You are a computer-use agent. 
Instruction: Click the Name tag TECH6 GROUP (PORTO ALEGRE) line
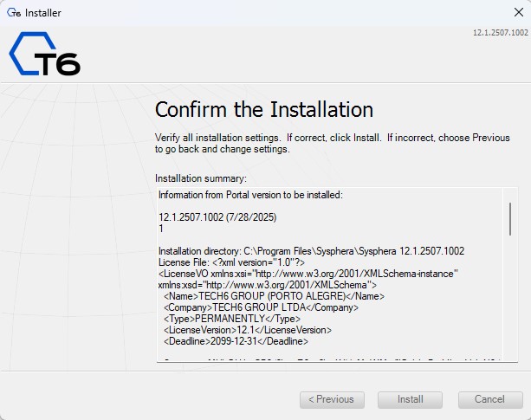pos(274,296)
